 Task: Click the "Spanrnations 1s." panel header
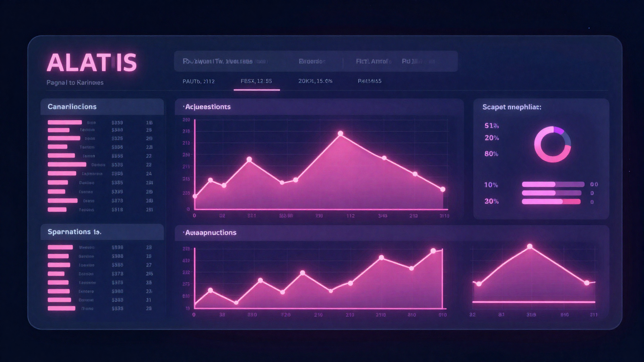click(x=102, y=232)
